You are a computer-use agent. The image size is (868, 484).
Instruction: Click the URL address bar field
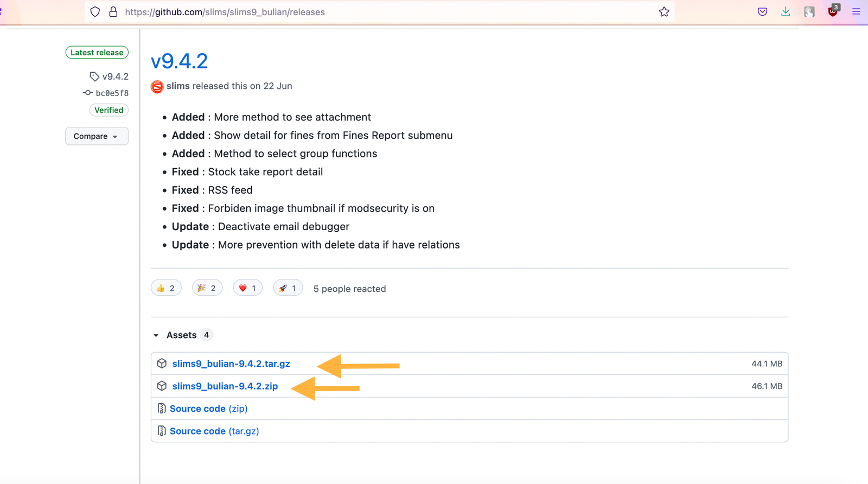click(380, 12)
